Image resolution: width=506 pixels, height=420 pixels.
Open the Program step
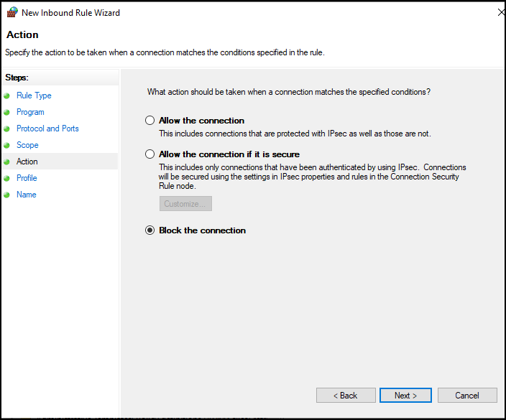tap(30, 112)
